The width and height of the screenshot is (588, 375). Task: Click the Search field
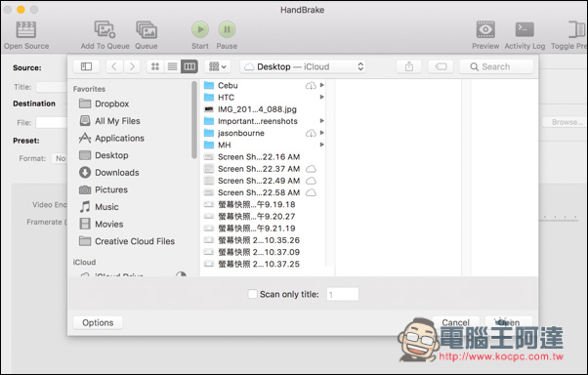point(496,66)
